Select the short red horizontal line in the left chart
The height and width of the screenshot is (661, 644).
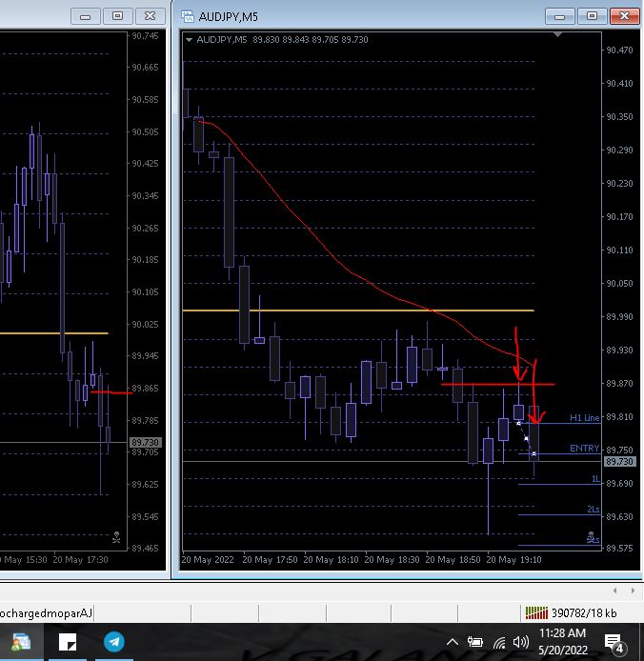(111, 393)
